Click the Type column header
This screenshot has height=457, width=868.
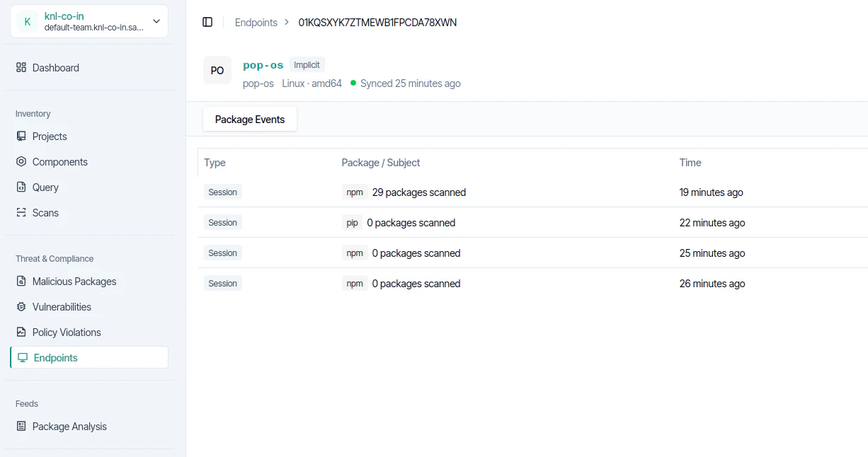pos(215,163)
